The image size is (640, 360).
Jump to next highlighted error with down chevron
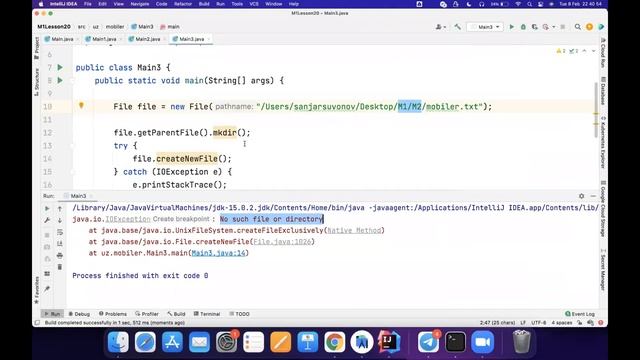click(x=593, y=51)
